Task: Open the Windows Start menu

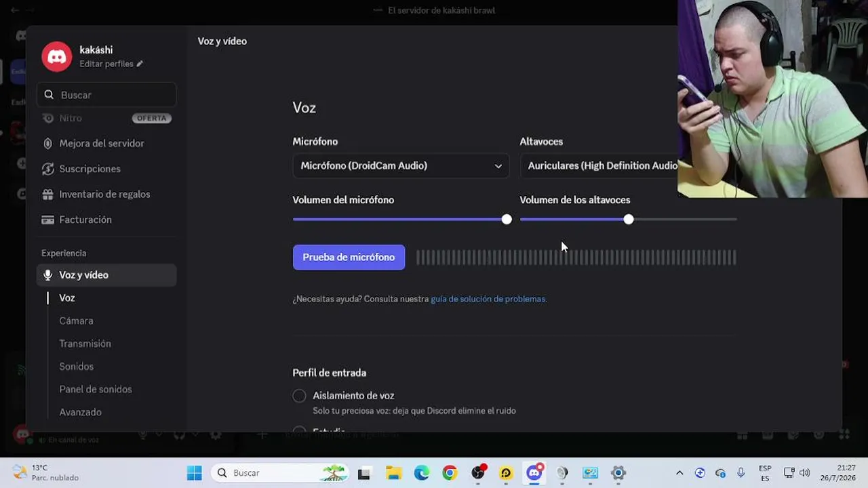Action: pos(194,473)
